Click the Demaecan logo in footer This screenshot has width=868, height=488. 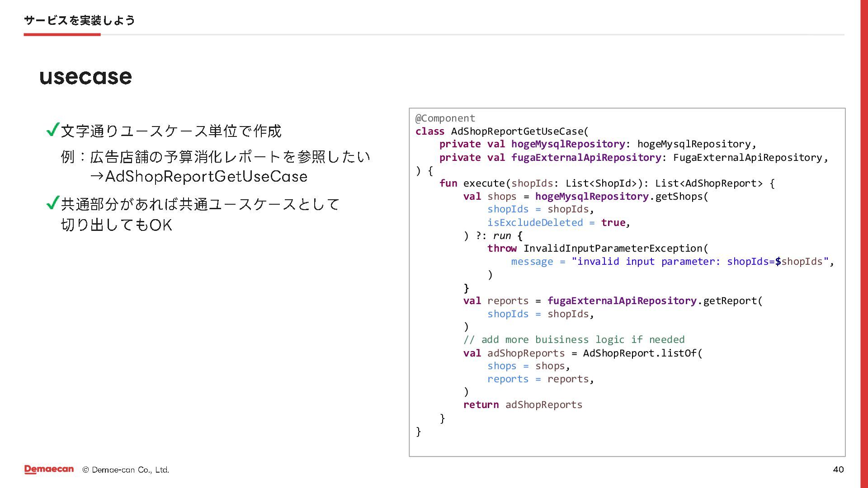49,469
